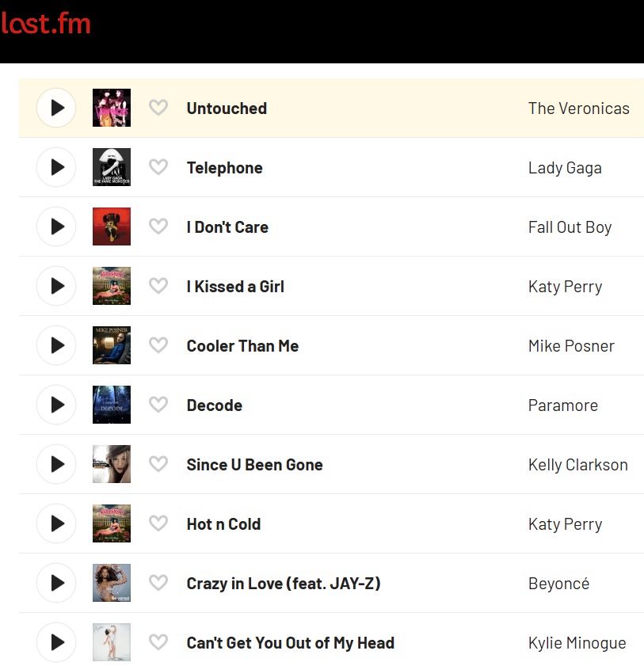This screenshot has height=666, width=644.
Task: Open the Last.fm logo homepage
Action: coord(46,24)
